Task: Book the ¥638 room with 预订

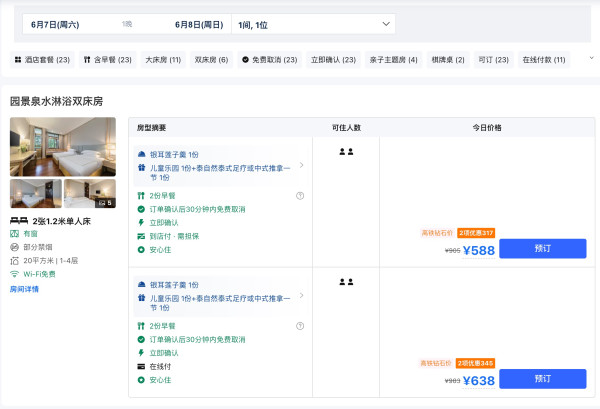Action: pyautogui.click(x=543, y=379)
